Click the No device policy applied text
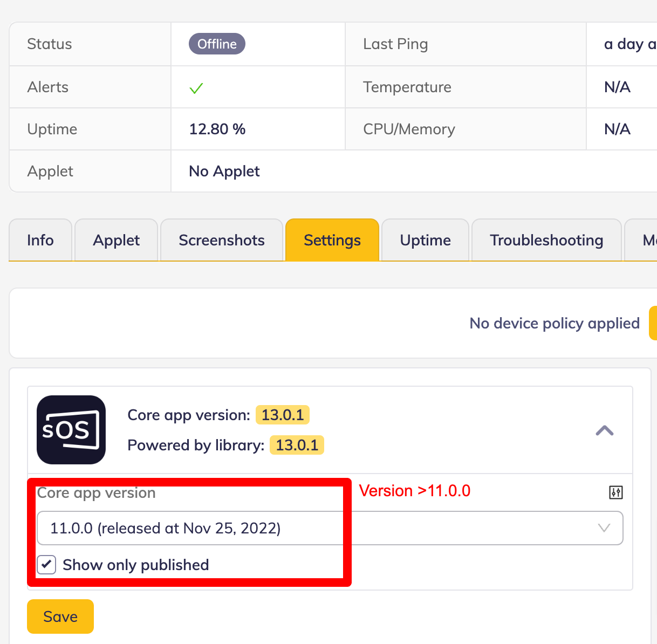The height and width of the screenshot is (644, 657). (x=555, y=323)
